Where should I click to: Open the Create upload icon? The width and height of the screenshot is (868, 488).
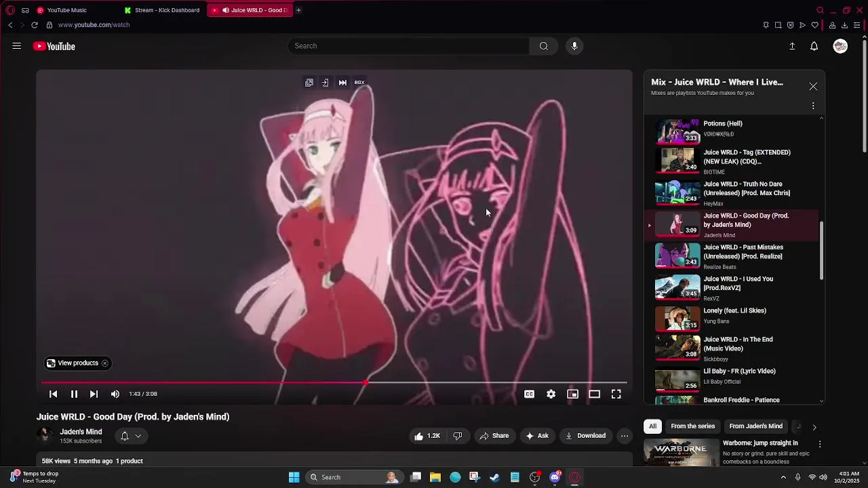point(792,46)
